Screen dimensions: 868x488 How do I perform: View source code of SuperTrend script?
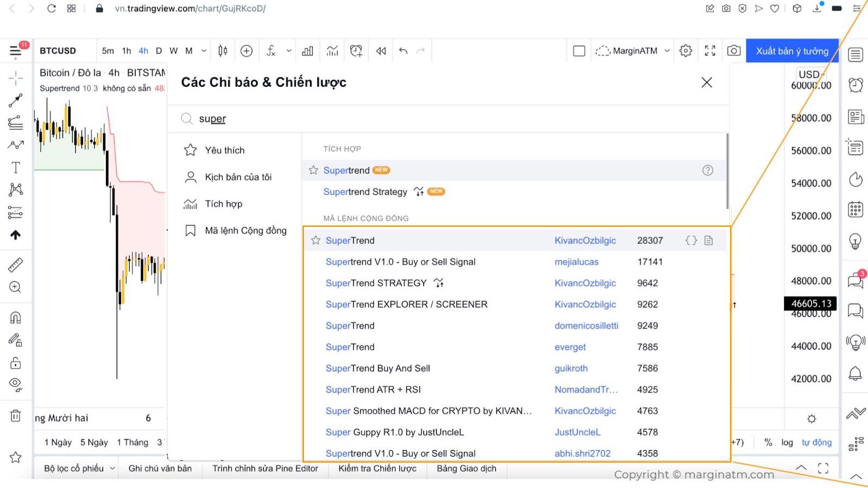(691, 240)
